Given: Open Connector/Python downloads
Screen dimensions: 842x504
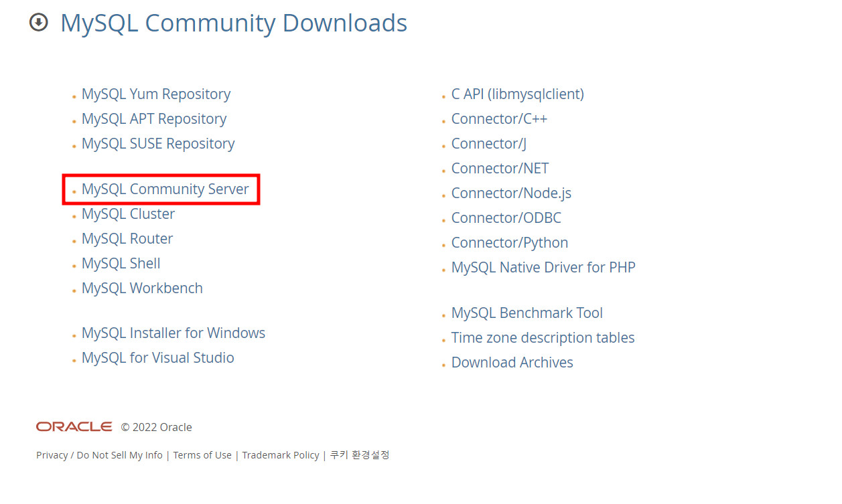Looking at the screenshot, I should 510,243.
